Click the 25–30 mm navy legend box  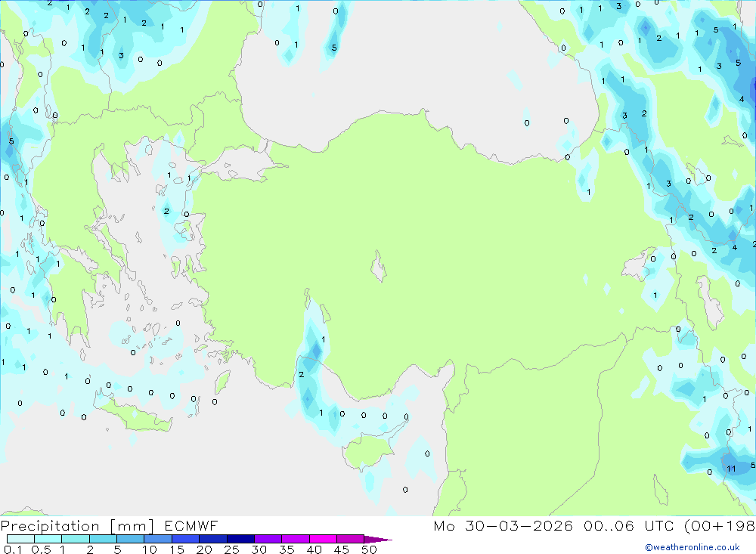[240, 539]
